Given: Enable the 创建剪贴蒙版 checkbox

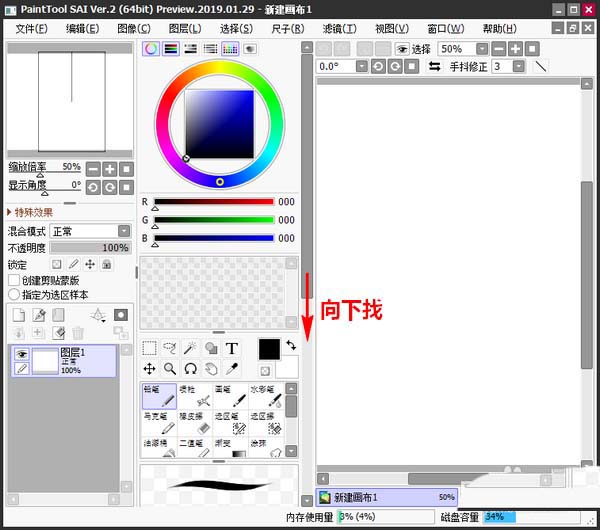Looking at the screenshot, I should click(14, 280).
